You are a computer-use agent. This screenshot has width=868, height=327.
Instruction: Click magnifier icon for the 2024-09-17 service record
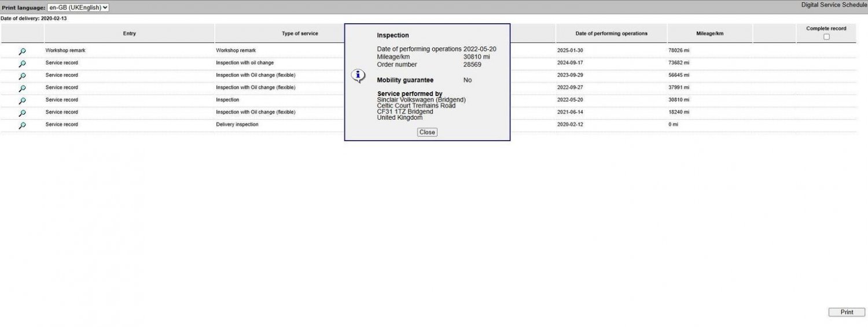click(x=22, y=64)
